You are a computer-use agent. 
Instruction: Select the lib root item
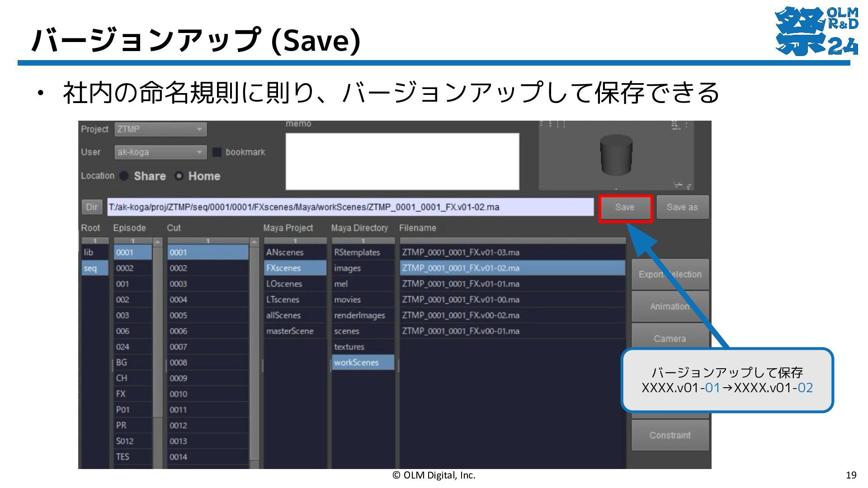[x=95, y=253]
